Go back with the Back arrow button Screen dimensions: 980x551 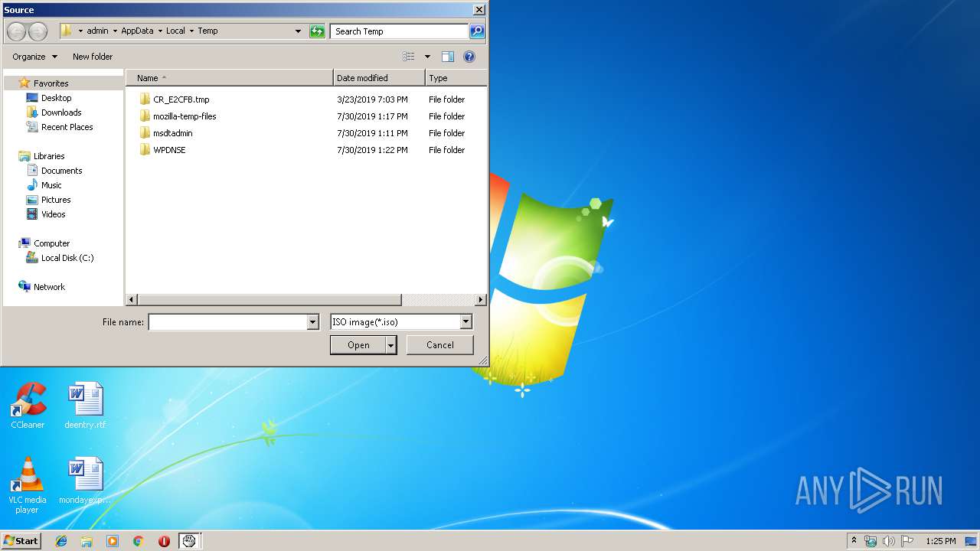[17, 31]
